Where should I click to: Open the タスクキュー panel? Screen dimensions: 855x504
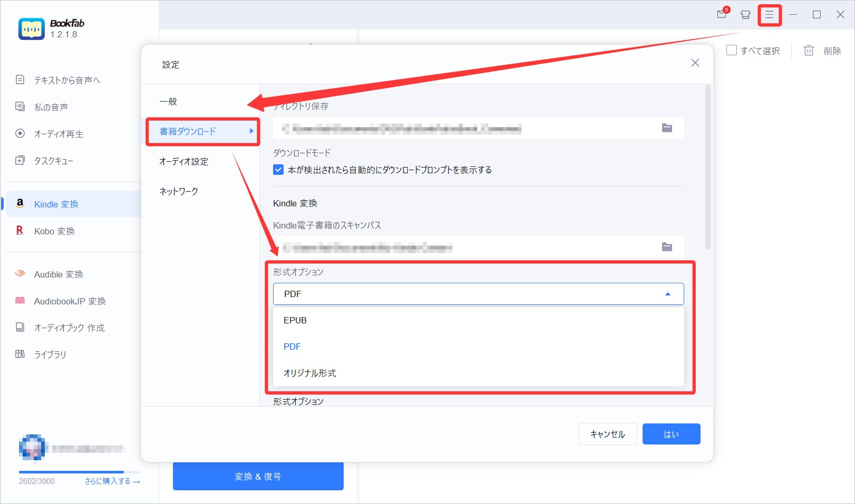tap(53, 161)
